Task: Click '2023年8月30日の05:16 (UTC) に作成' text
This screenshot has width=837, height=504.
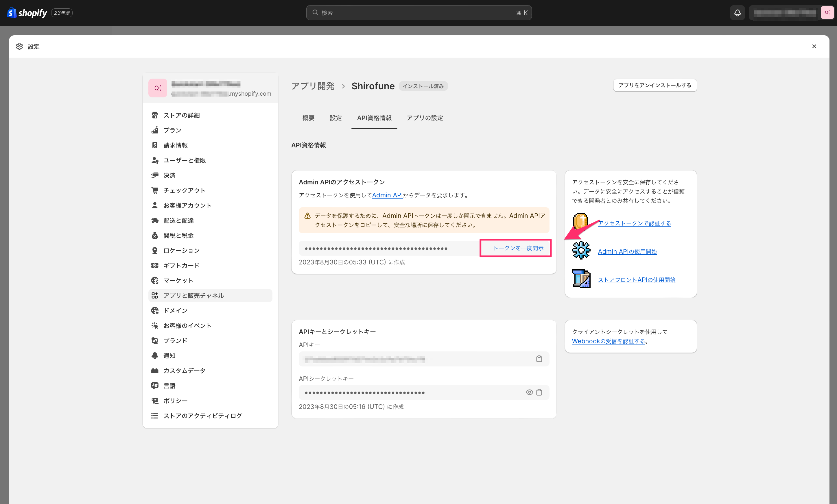Action: pyautogui.click(x=351, y=407)
